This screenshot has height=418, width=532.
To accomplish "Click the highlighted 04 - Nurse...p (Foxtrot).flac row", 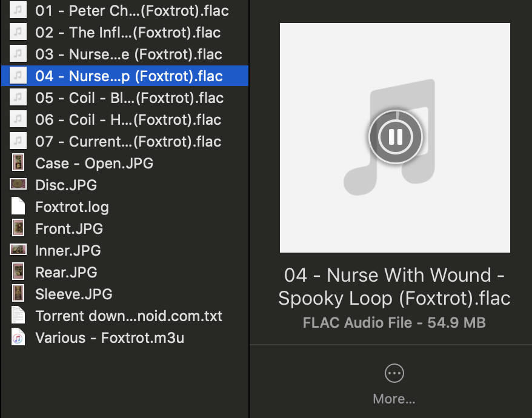I will click(125, 76).
